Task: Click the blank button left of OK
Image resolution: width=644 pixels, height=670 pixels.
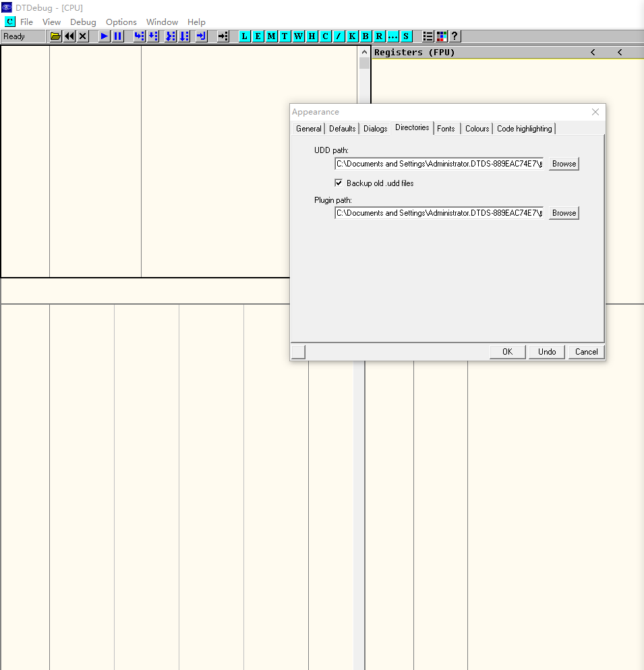Action: (299, 352)
